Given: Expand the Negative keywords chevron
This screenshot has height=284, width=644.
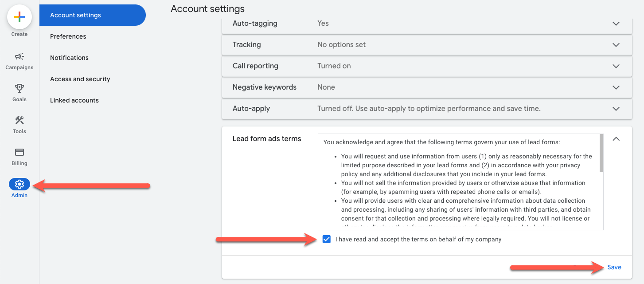Looking at the screenshot, I should [616, 87].
